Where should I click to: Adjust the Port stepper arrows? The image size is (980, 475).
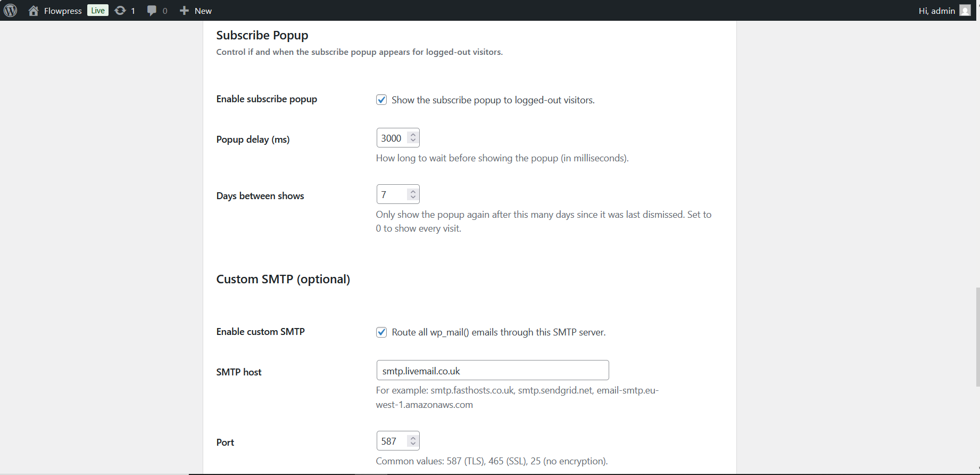point(413,441)
